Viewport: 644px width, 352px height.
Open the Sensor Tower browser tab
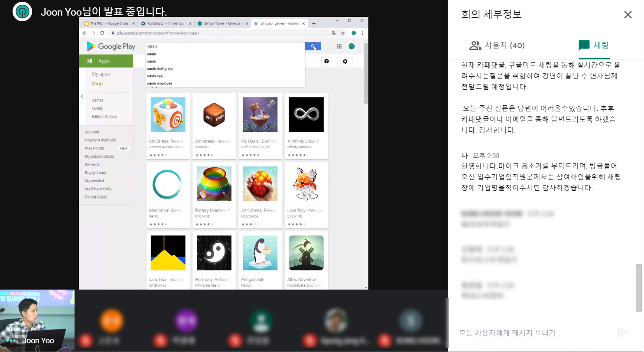click(222, 23)
